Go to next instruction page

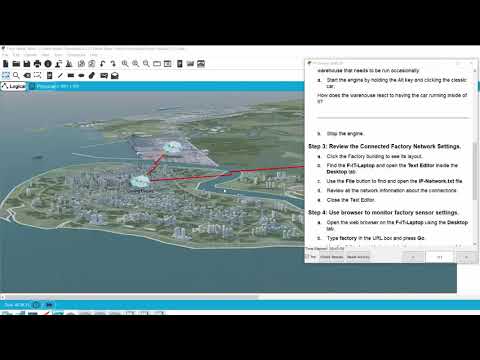coord(466,257)
